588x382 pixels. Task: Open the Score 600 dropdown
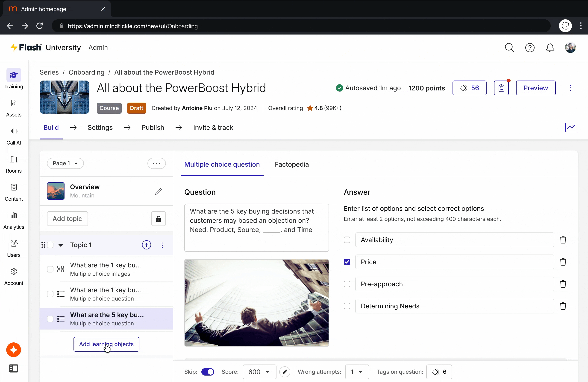tap(259, 372)
